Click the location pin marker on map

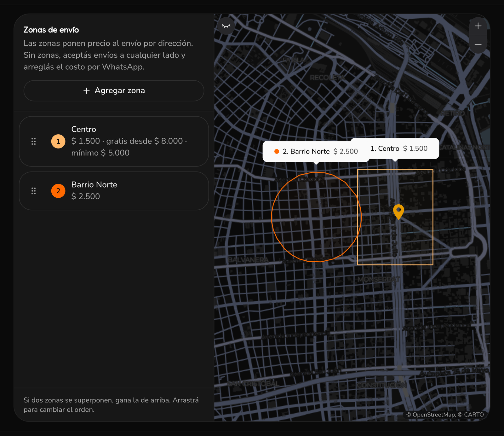(398, 212)
